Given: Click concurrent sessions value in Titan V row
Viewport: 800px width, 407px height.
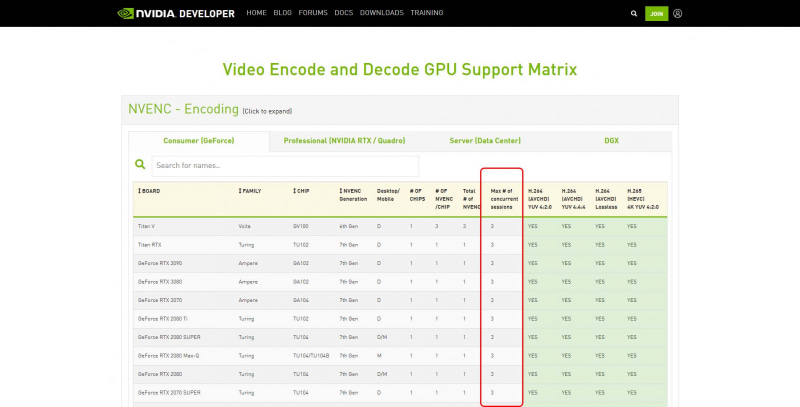Looking at the screenshot, I should point(492,226).
